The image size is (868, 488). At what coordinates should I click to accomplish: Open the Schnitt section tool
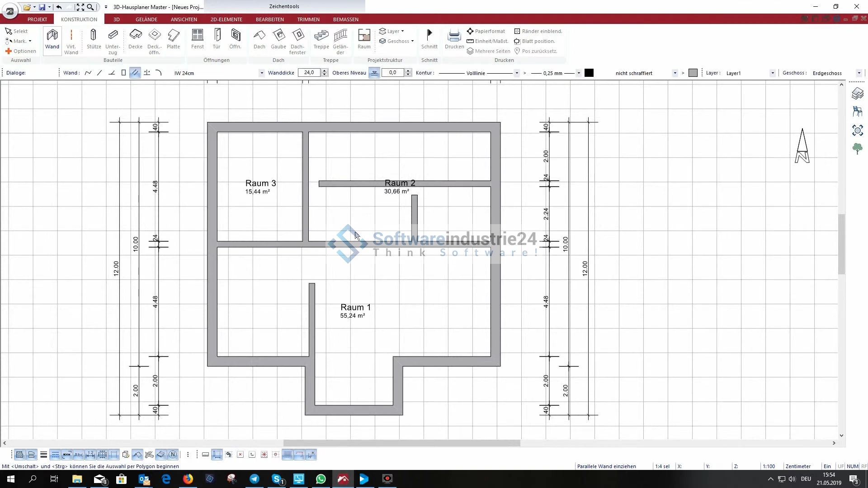[429, 39]
